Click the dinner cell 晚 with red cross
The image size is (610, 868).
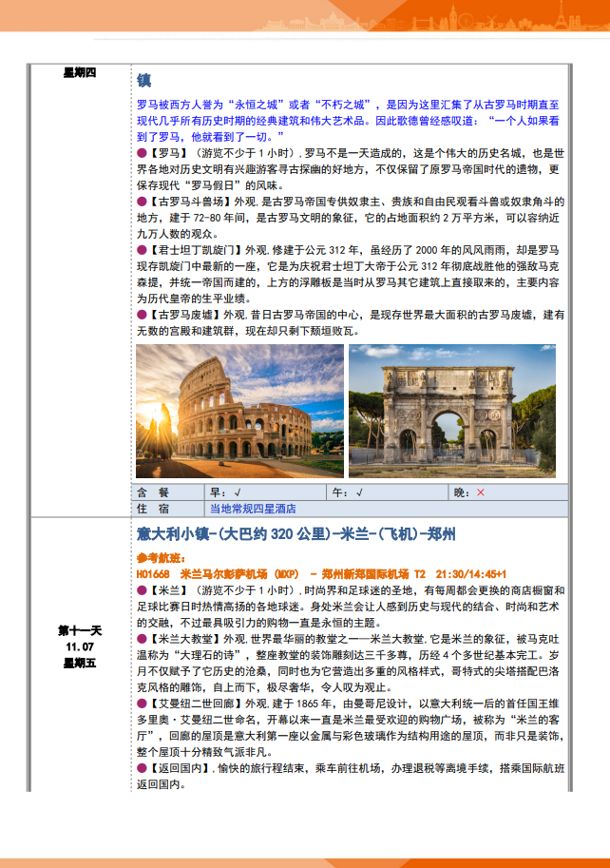coord(508,492)
